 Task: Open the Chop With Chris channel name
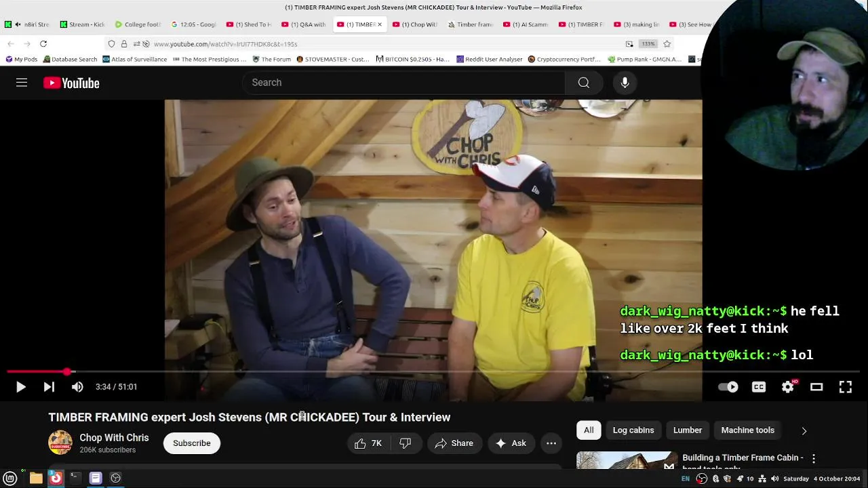(114, 438)
